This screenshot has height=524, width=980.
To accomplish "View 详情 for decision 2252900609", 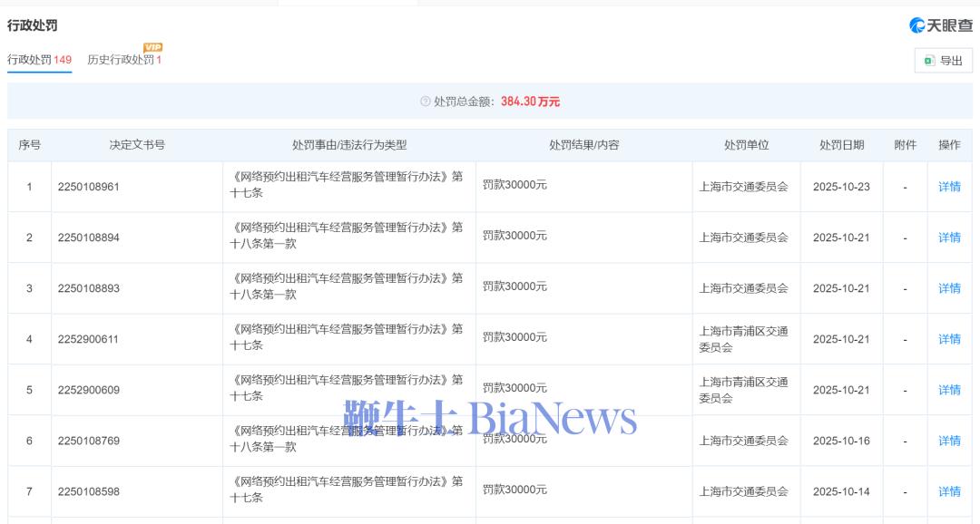I will pos(949,390).
